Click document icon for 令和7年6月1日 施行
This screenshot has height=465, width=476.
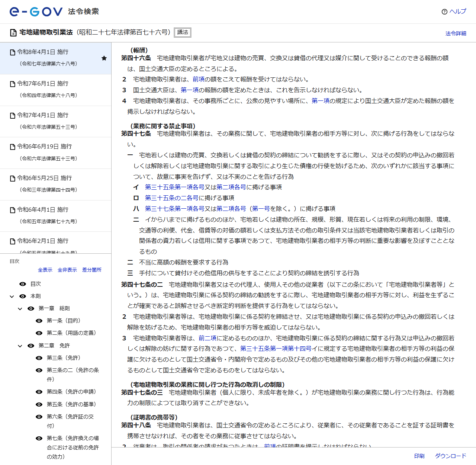[x=13, y=84]
